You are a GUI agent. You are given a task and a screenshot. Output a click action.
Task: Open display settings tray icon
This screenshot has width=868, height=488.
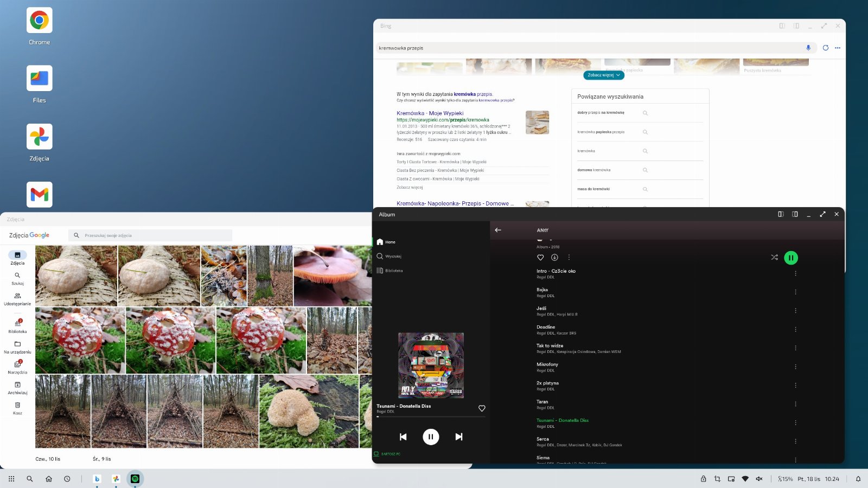click(x=731, y=479)
